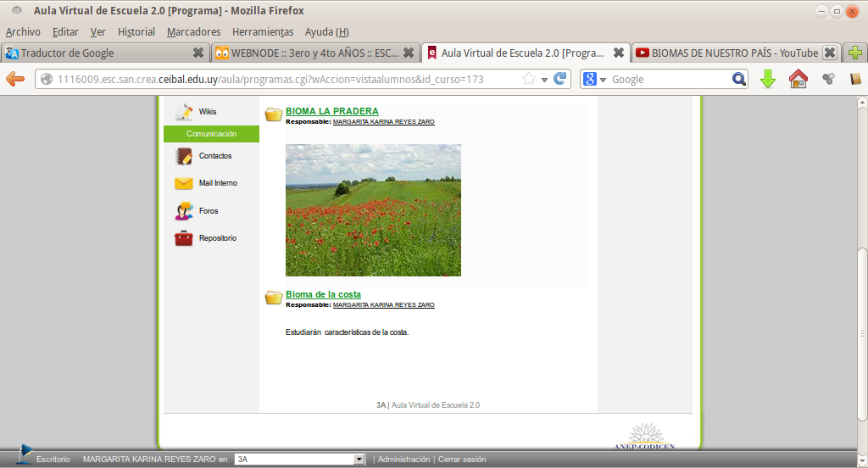Expand the Google search engine dropdown
The width and height of the screenshot is (868, 468).
point(595,79)
